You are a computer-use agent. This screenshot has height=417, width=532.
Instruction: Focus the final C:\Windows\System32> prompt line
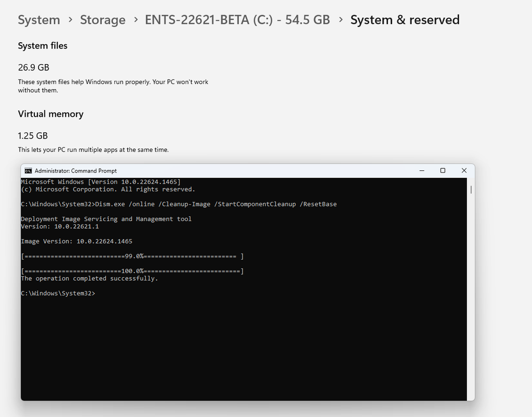(58, 293)
